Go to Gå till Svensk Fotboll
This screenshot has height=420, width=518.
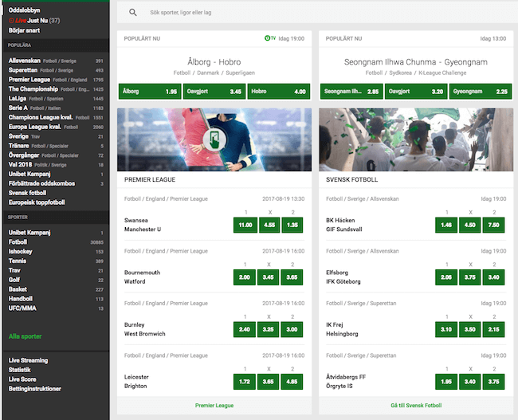416,406
